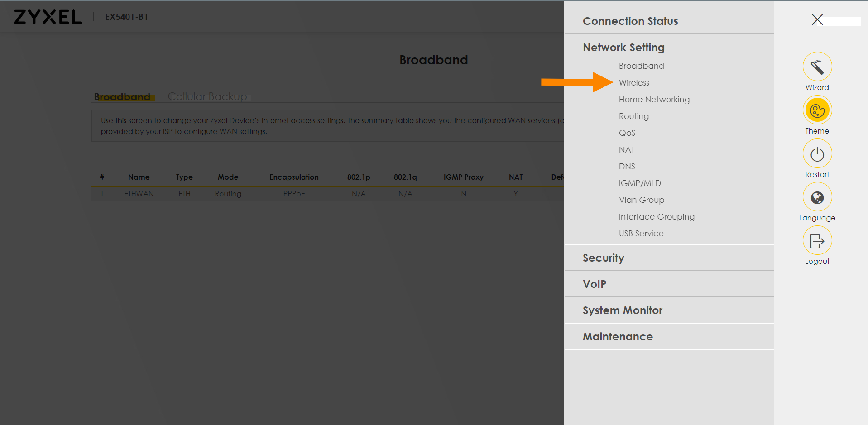
Task: Switch to the Cellular Backup tab
Action: (x=207, y=96)
